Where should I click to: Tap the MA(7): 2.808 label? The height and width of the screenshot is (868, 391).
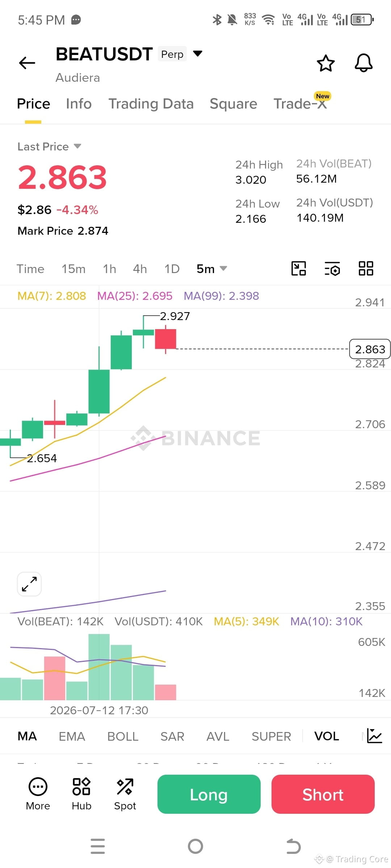pos(52,296)
